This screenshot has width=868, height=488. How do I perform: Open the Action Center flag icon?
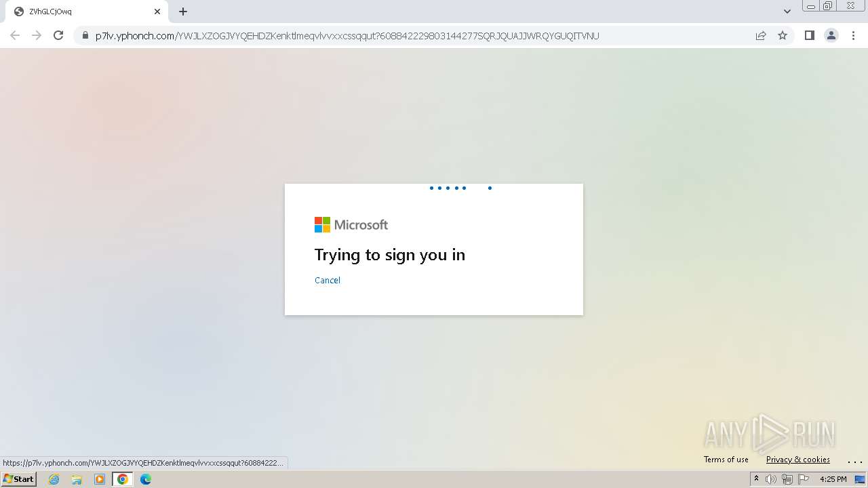click(804, 479)
